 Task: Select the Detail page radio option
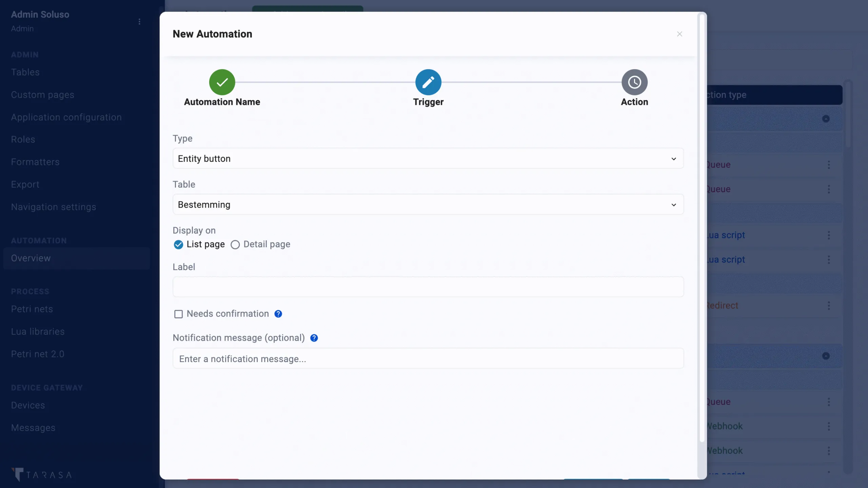235,245
